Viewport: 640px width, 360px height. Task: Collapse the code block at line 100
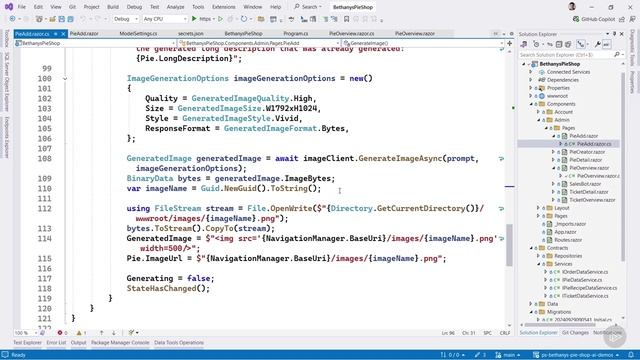65,78
